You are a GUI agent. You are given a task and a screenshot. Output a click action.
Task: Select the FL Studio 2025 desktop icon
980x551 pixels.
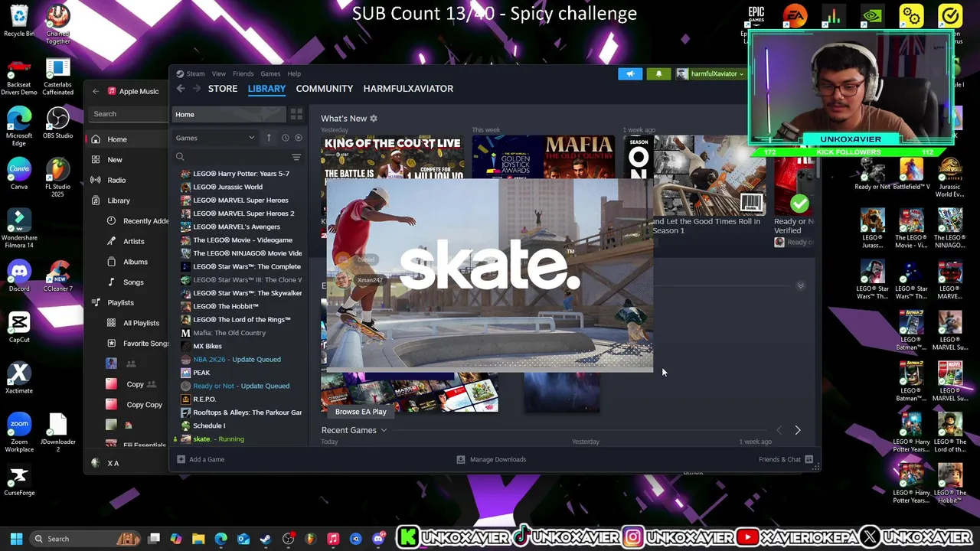(58, 178)
